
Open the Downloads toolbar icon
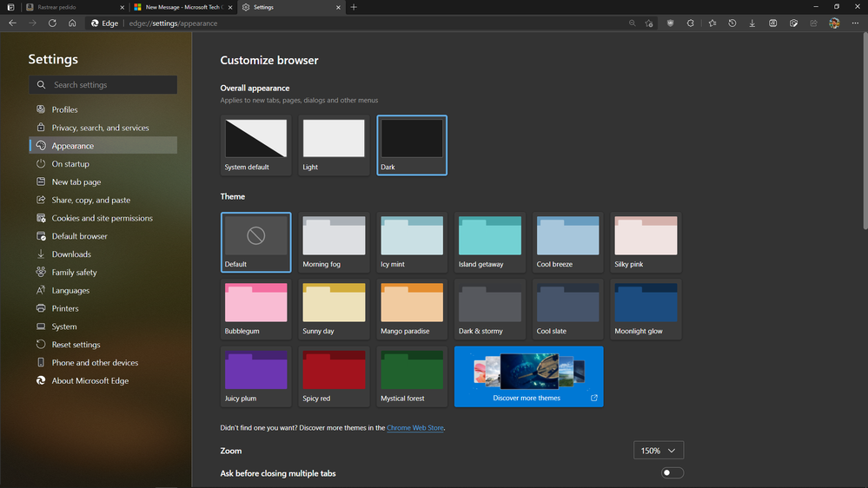click(752, 23)
